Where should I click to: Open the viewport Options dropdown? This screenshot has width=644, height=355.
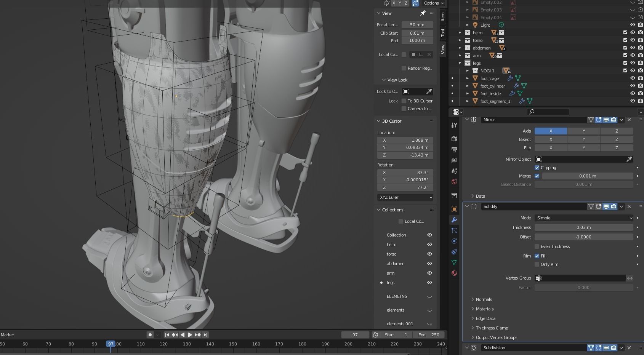point(434,3)
